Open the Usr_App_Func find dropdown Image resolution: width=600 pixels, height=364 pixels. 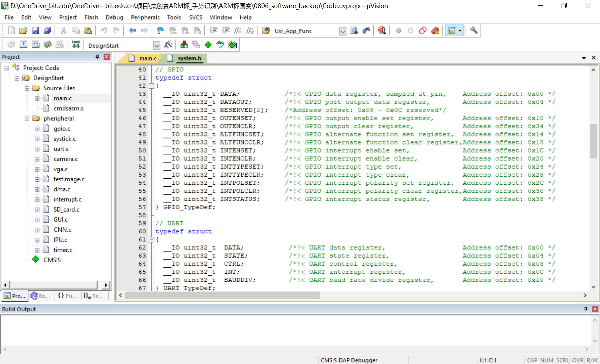tap(343, 31)
